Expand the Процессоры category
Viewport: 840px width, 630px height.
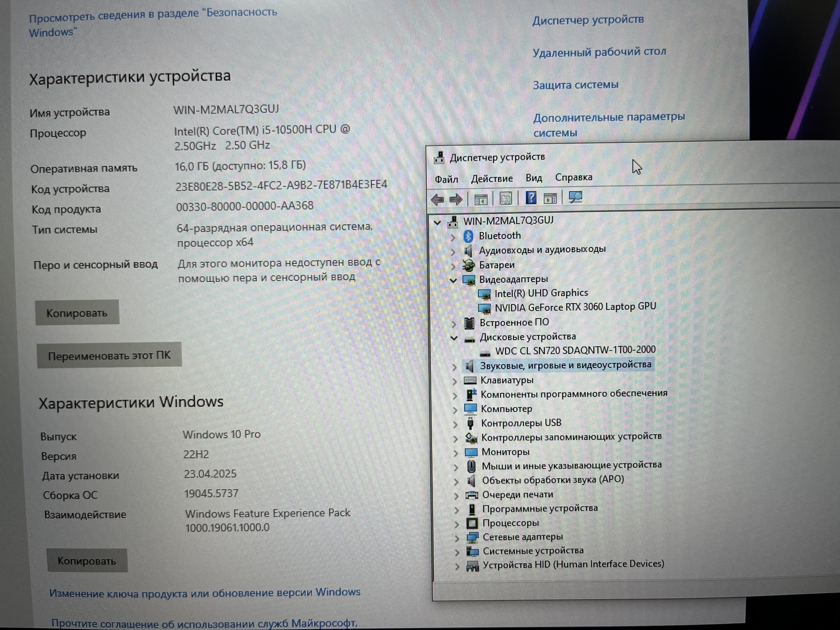(457, 524)
